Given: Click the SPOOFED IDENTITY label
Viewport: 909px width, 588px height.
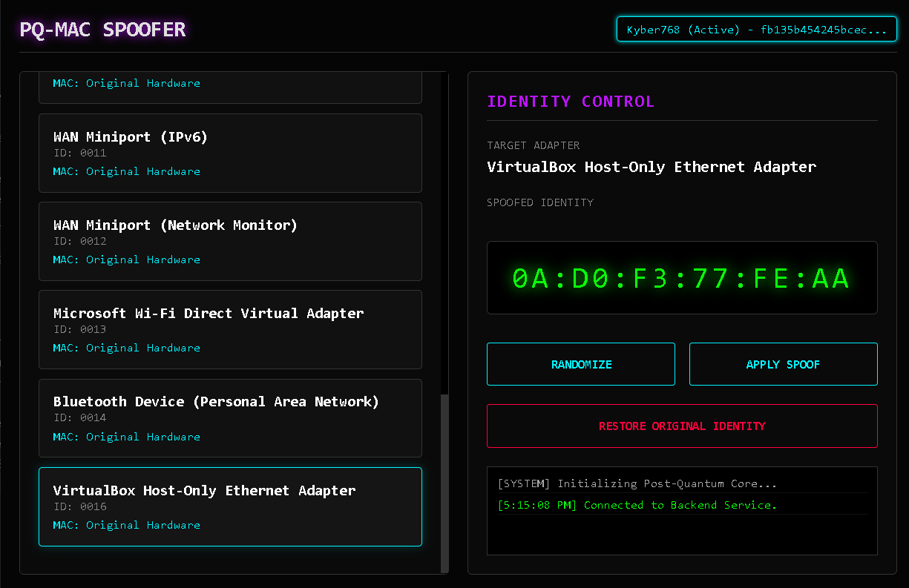Looking at the screenshot, I should pyautogui.click(x=540, y=202).
